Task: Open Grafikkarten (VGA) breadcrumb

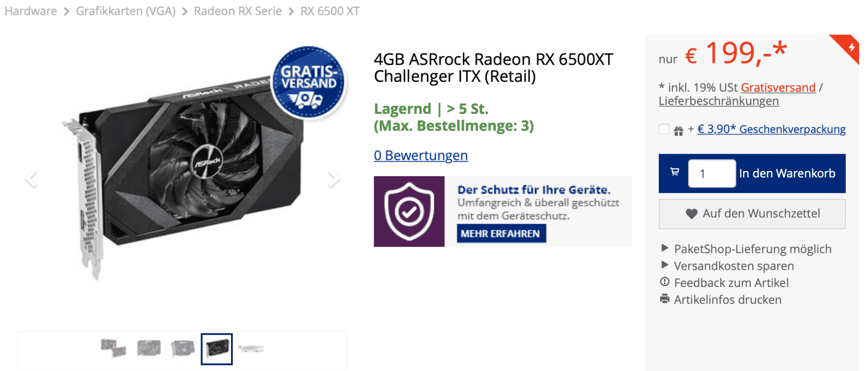Action: click(x=126, y=11)
